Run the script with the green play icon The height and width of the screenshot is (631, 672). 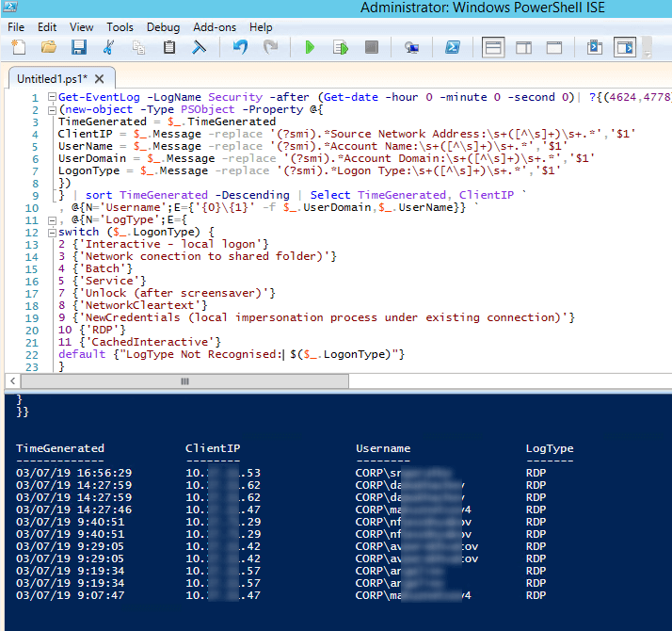click(x=310, y=47)
